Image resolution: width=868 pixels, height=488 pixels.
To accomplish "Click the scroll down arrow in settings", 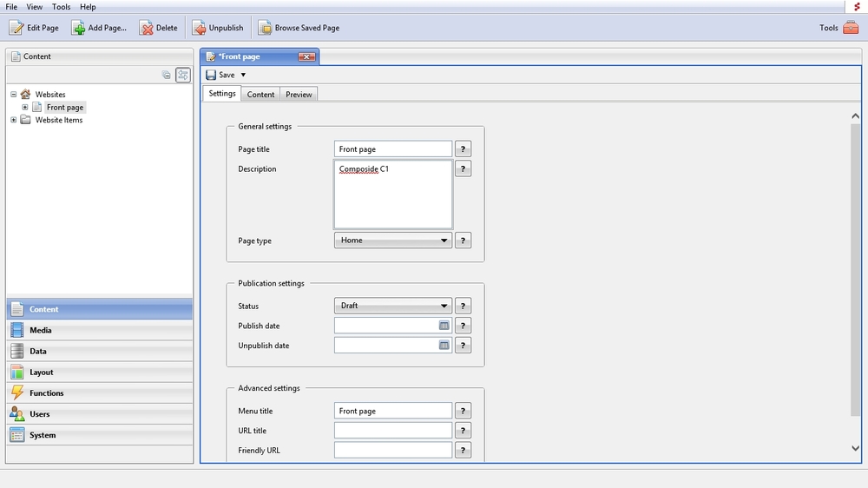I will coord(855,448).
